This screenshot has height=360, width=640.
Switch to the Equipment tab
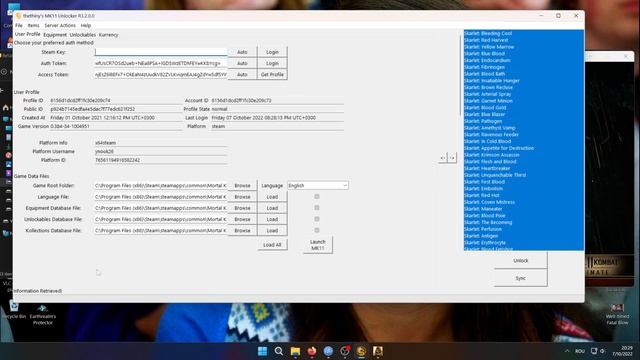55,35
